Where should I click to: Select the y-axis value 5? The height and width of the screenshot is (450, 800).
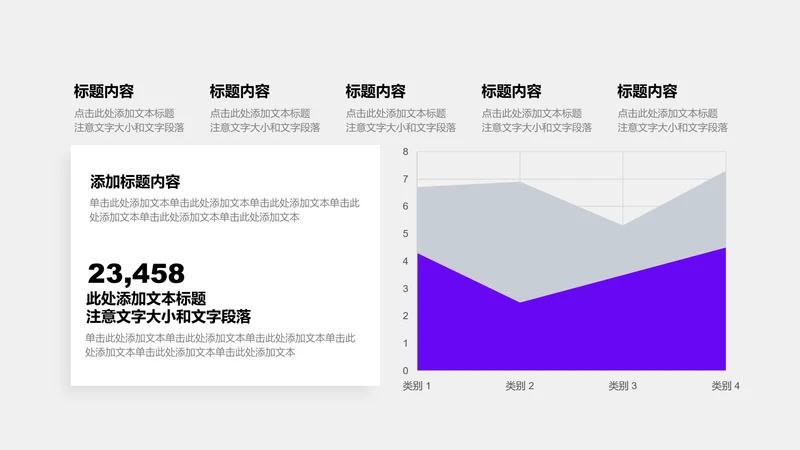(x=406, y=234)
